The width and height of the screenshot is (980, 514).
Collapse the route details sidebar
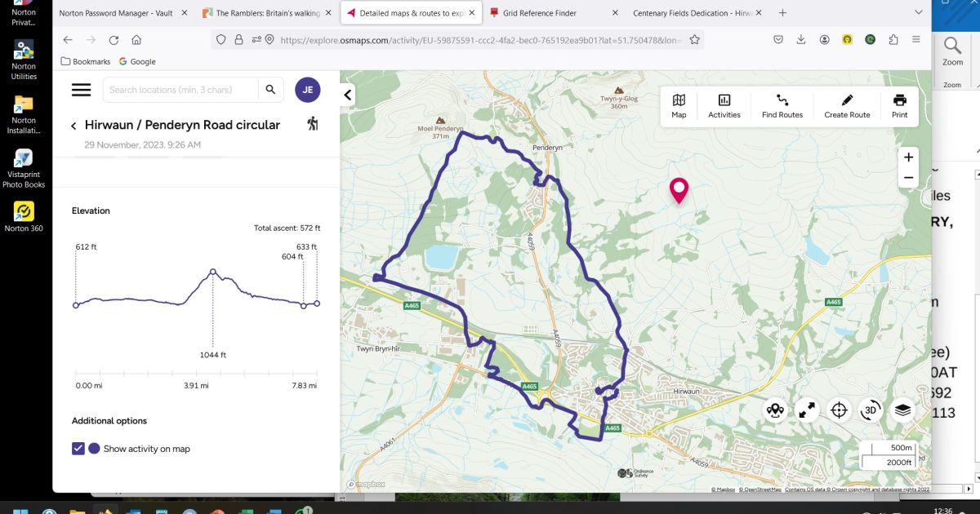[348, 94]
